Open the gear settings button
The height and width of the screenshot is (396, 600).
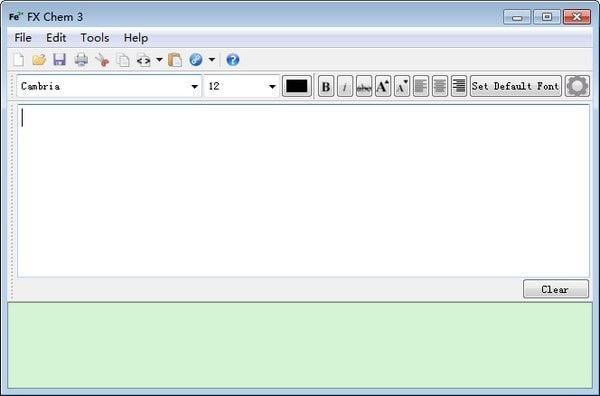coord(577,86)
